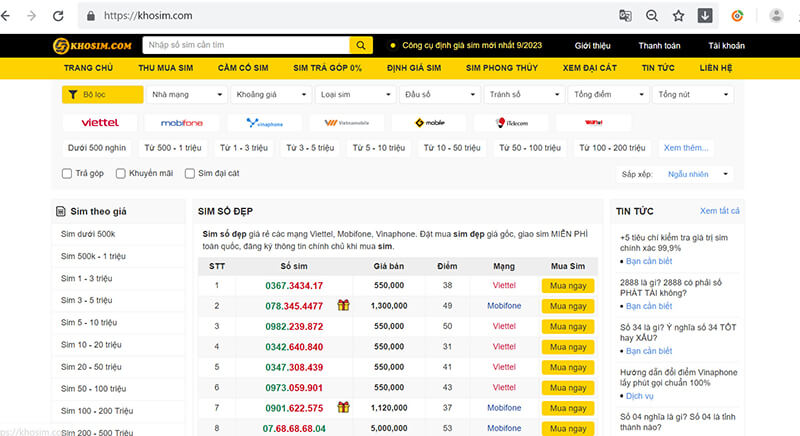Open the Tránh số dropdown
Viewport: 800px width, 436px height.
524,94
